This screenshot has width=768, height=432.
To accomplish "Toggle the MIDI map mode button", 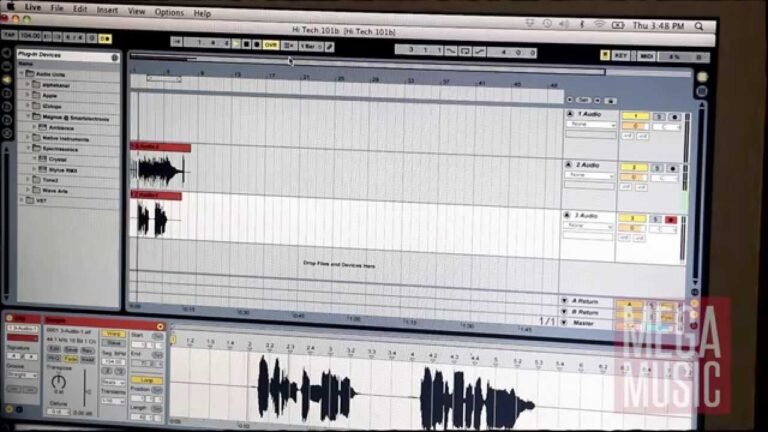I will point(646,56).
